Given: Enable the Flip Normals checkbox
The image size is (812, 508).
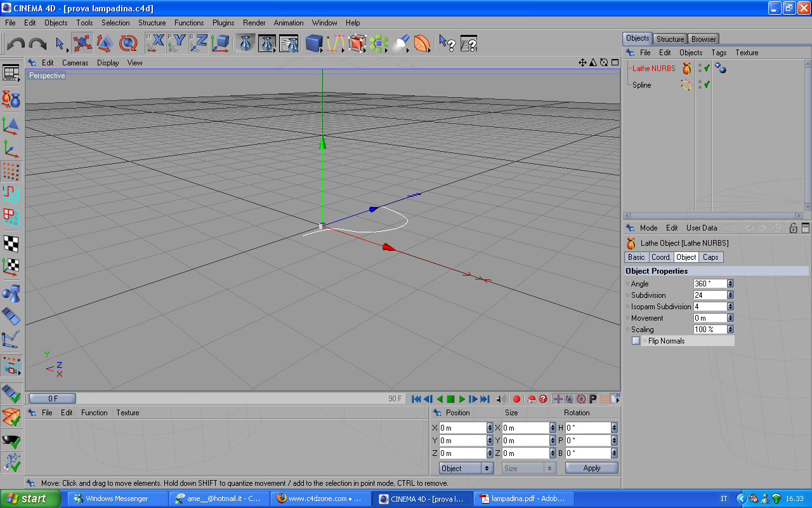Looking at the screenshot, I should (636, 341).
